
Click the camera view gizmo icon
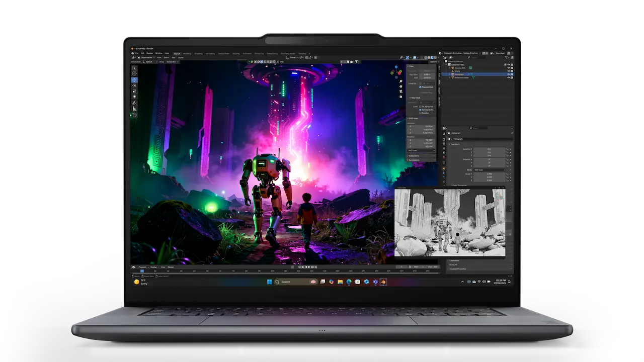[401, 92]
